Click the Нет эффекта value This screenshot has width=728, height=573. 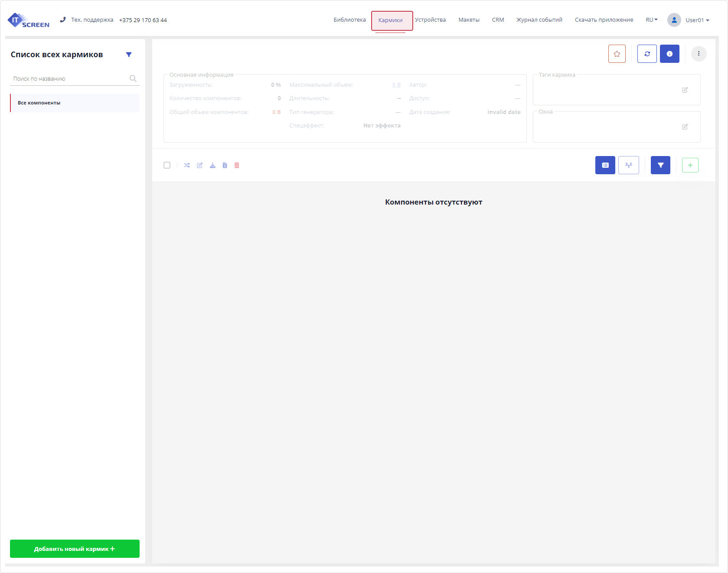tap(382, 126)
